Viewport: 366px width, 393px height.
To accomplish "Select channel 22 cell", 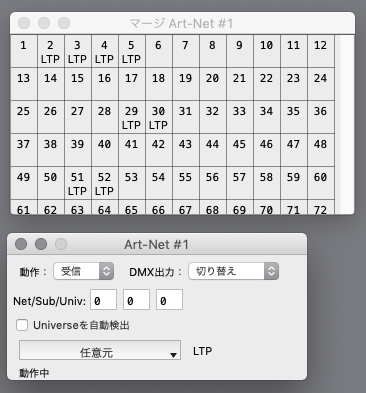I will [x=267, y=84].
